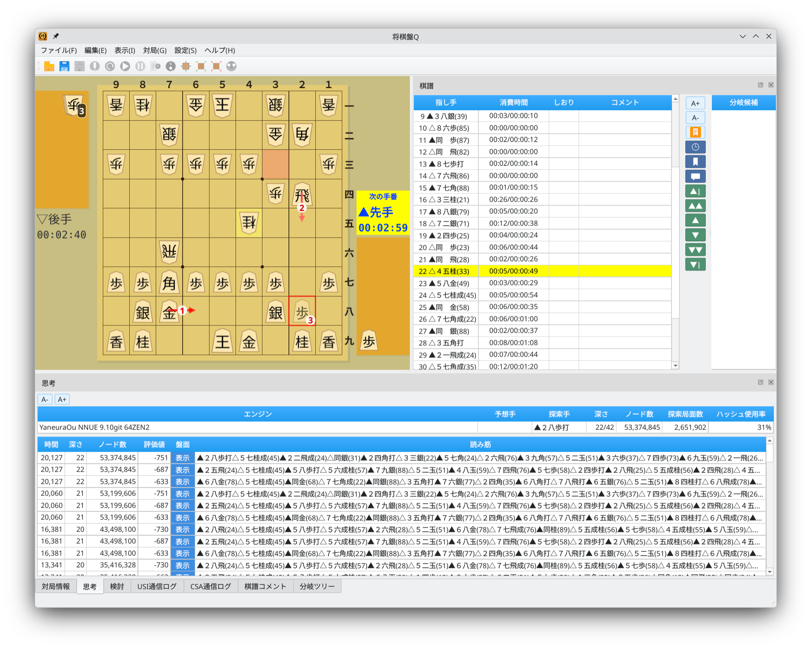Screen dimensions: 812x649
Task: Switch to the 検討 tab
Action: click(117, 587)
